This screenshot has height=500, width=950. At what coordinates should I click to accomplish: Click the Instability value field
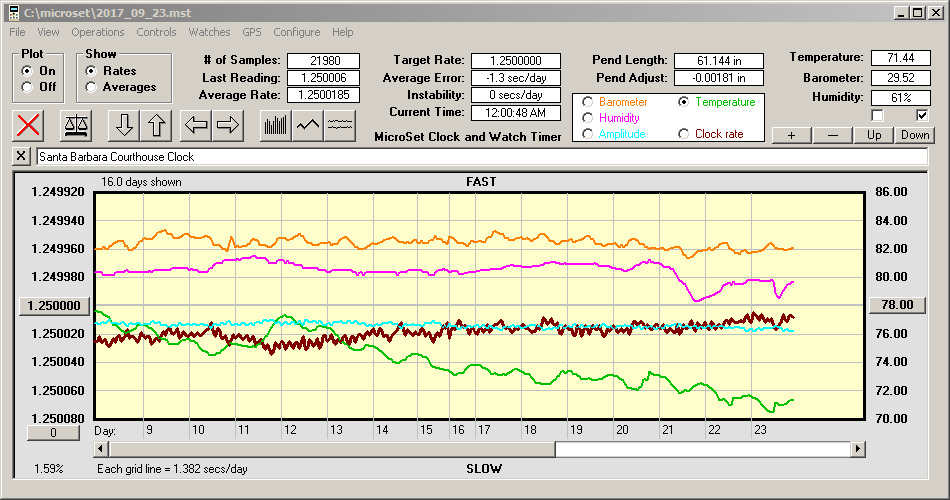pyautogui.click(x=516, y=95)
